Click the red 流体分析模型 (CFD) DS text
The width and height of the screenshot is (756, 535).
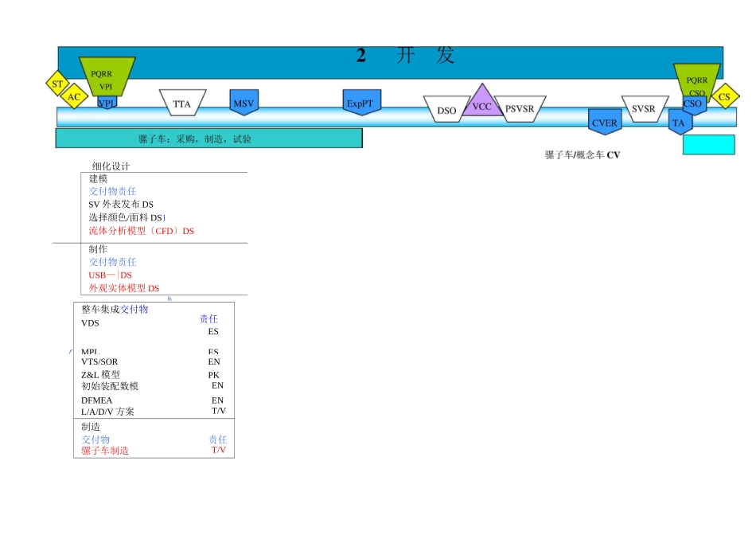click(141, 231)
